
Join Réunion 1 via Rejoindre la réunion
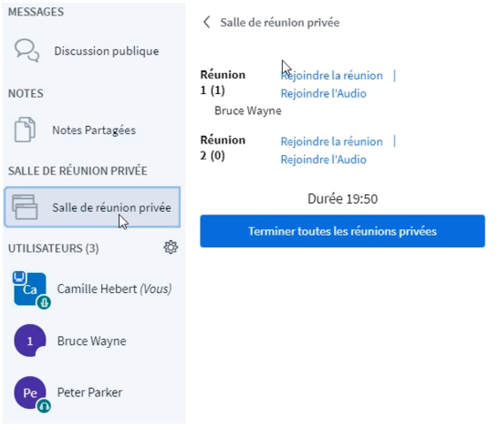pyautogui.click(x=331, y=76)
